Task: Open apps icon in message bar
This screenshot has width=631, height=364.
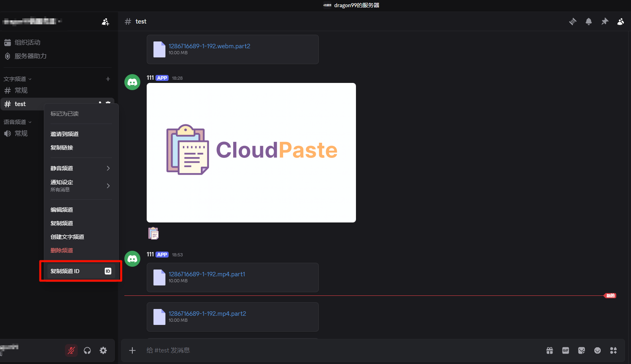Action: coord(613,350)
